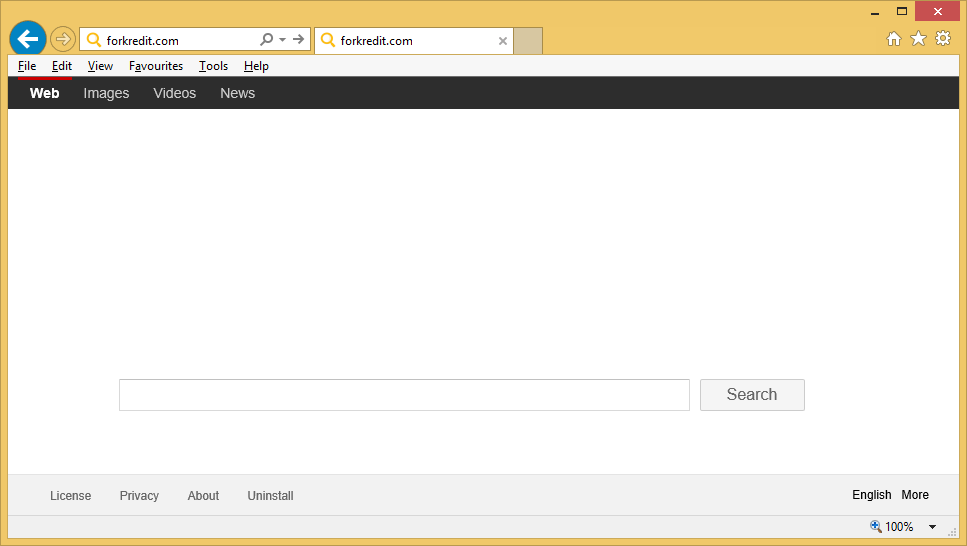Image resolution: width=967 pixels, height=546 pixels.
Task: Click the address bar search magnifier icon
Action: [266, 40]
